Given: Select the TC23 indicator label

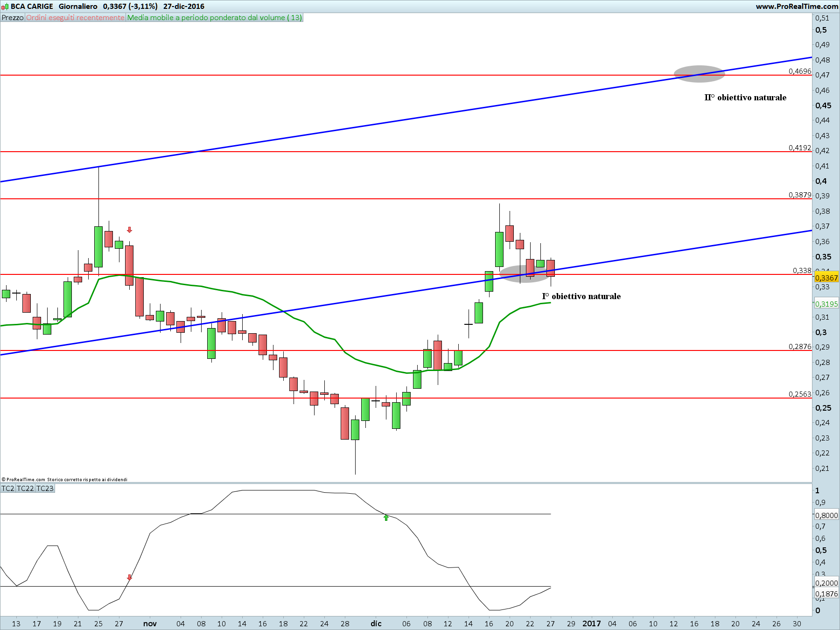Looking at the screenshot, I should [45, 489].
